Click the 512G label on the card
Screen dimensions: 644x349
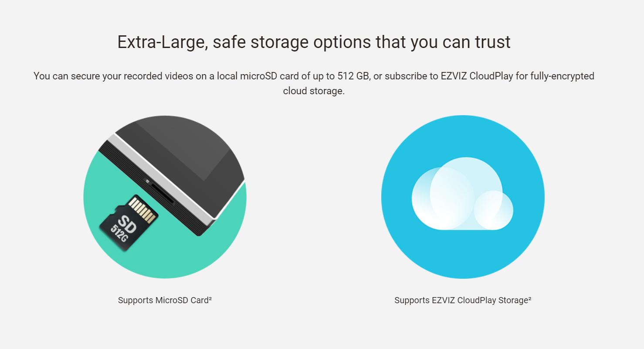click(119, 234)
